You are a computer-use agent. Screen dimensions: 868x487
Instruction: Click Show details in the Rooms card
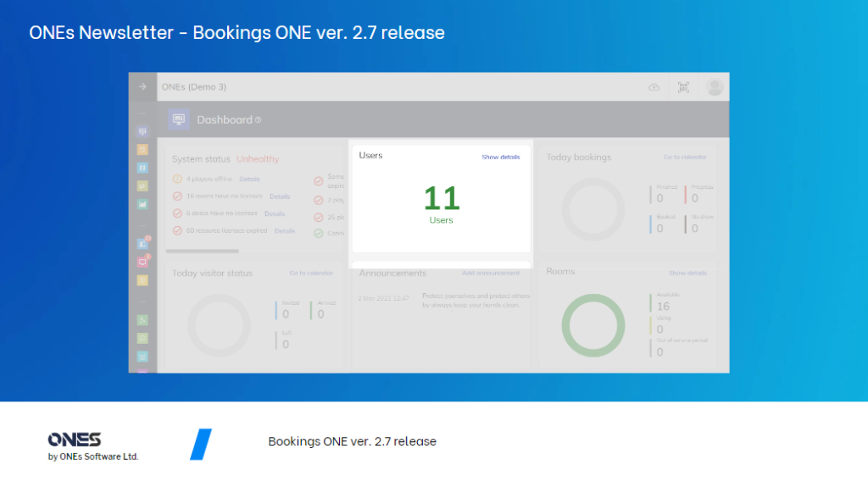tap(687, 273)
